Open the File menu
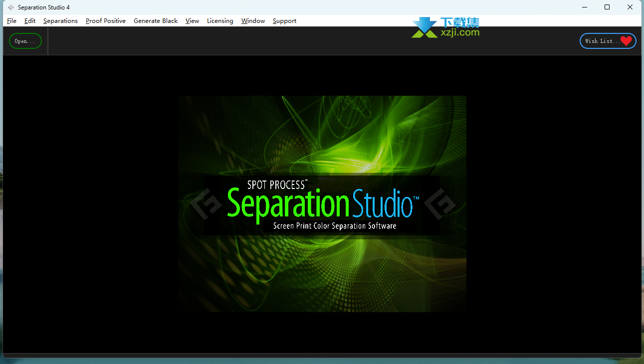644x364 pixels. point(11,21)
